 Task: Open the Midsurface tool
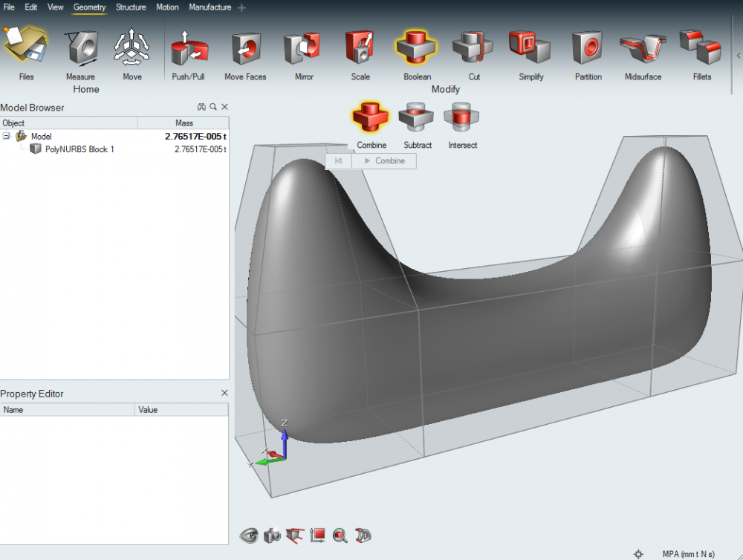click(643, 48)
